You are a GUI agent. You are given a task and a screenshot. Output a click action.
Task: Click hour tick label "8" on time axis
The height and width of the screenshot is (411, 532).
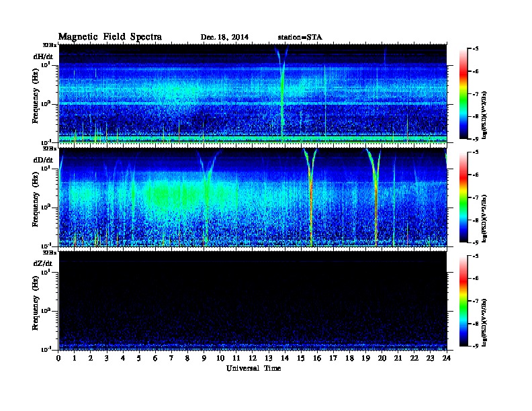tap(187, 358)
